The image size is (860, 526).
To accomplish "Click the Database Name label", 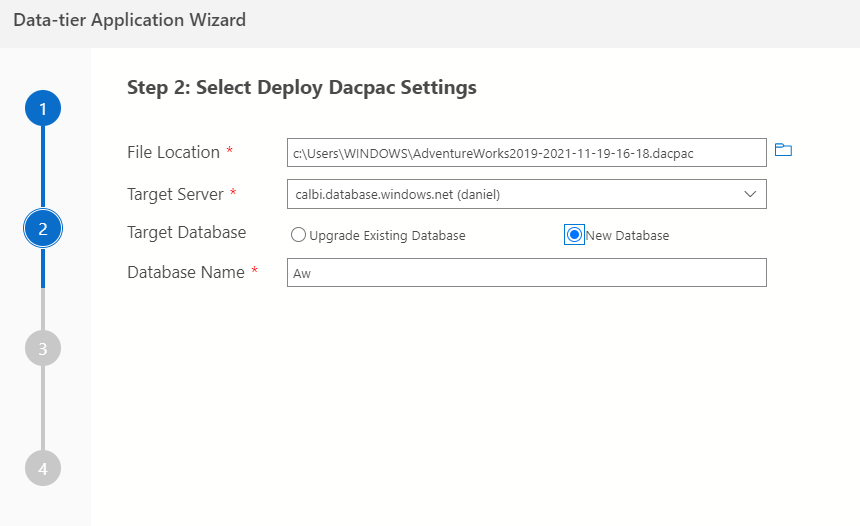I will point(186,272).
